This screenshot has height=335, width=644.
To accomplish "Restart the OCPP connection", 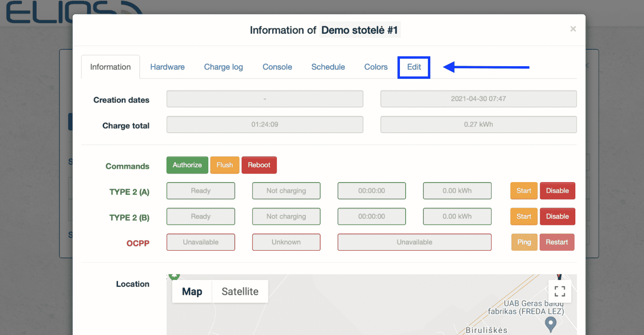I will [557, 242].
